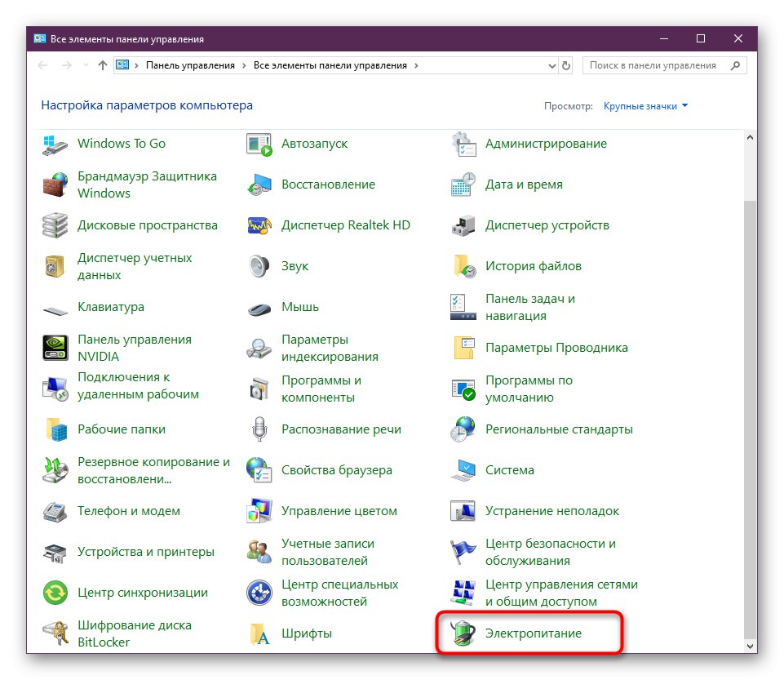Click the scrollbar down arrow
Viewport: 784px width, 680px height.
[750, 647]
